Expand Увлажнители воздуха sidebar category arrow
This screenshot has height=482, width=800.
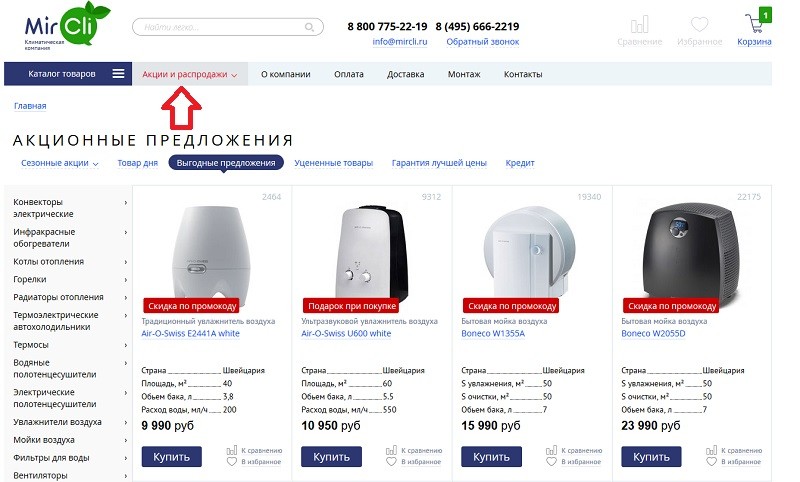tap(126, 422)
